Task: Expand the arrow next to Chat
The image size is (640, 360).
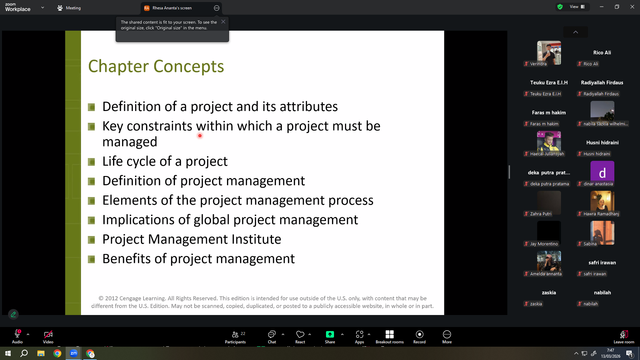Action: (283, 334)
